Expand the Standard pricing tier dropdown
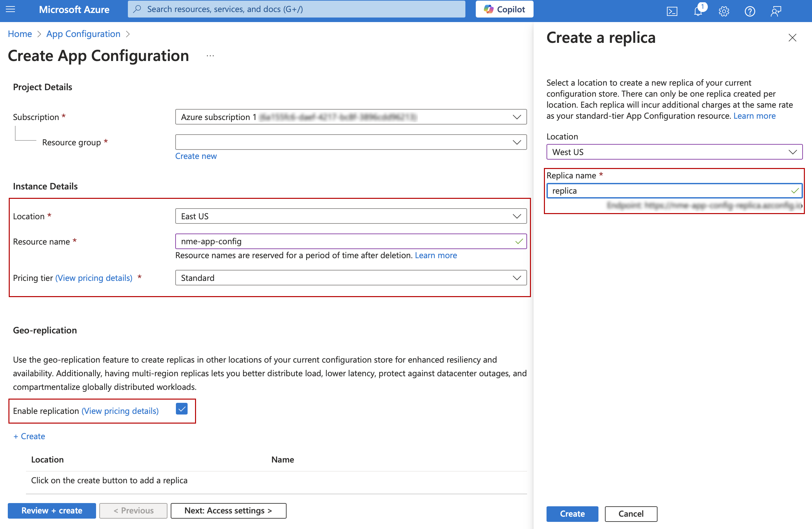This screenshot has width=812, height=529. click(x=351, y=278)
